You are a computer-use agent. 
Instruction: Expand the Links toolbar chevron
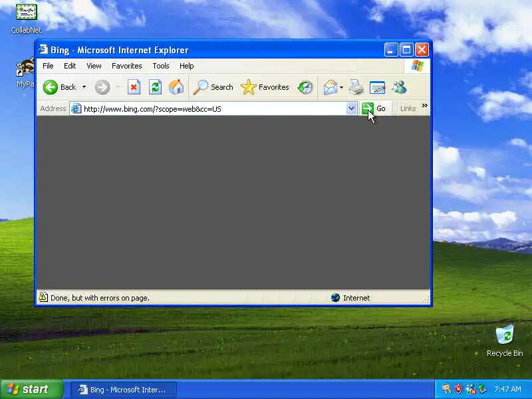(x=424, y=106)
